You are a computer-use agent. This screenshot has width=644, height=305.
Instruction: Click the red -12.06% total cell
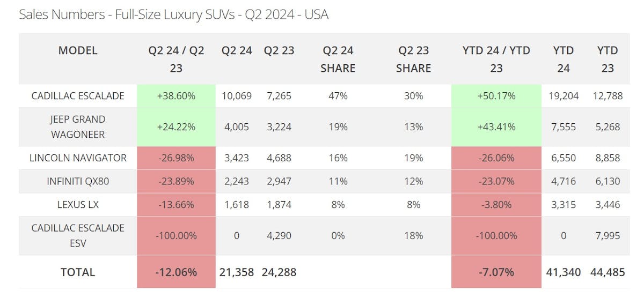tap(176, 272)
